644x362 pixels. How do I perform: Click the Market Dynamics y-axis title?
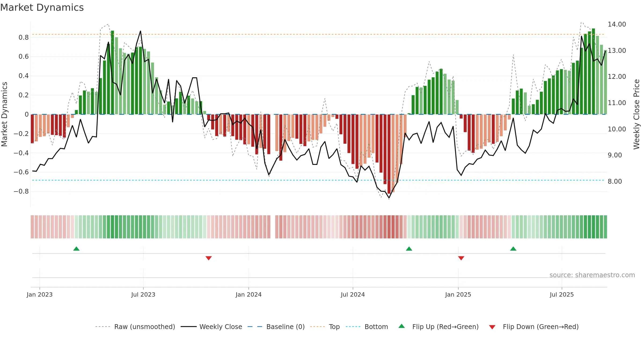(x=4, y=114)
